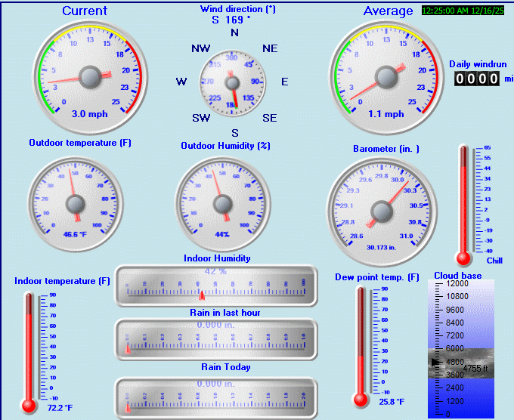Select the Outdoor temperature gauge

[x=74, y=199]
